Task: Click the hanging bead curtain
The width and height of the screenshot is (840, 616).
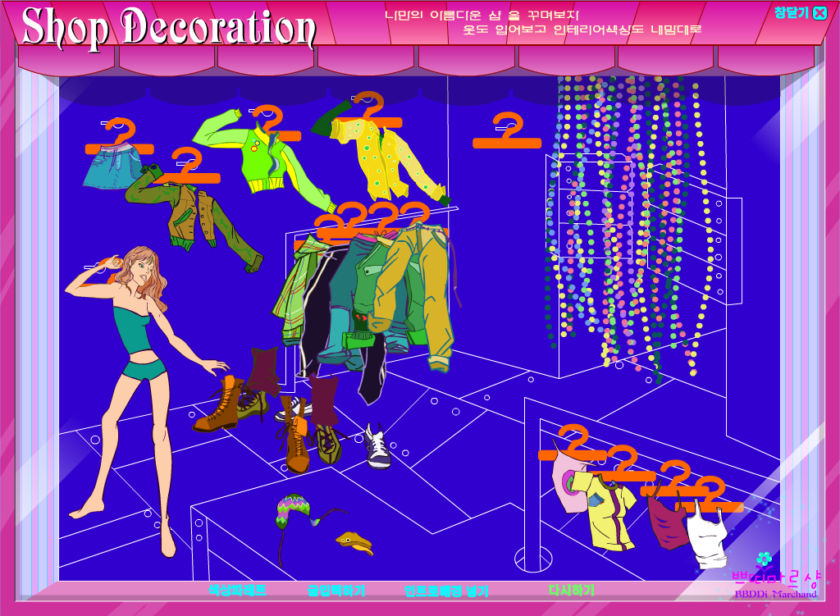Action: click(x=627, y=225)
